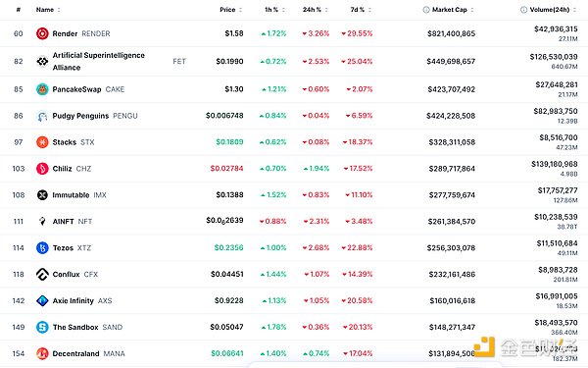This screenshot has width=588, height=368.
Task: Sort by the Volume(24h) column header
Action: [x=553, y=10]
